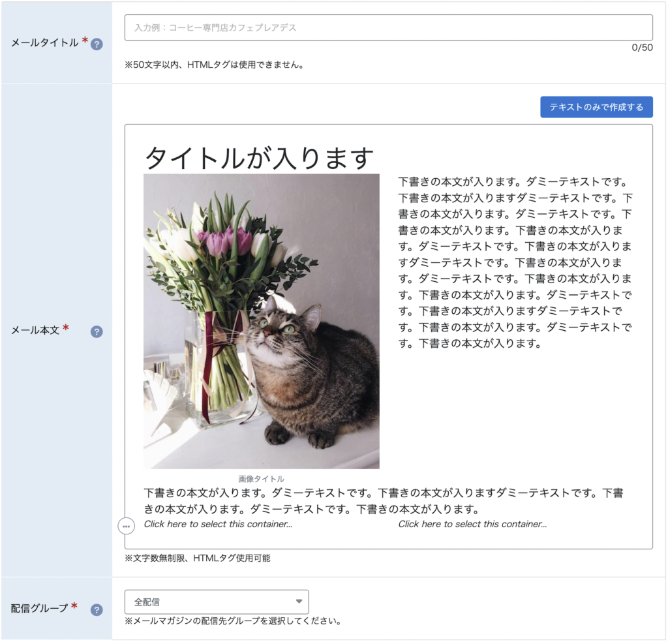
Task: Click the ※文字数無制限 note text
Action: [x=197, y=558]
